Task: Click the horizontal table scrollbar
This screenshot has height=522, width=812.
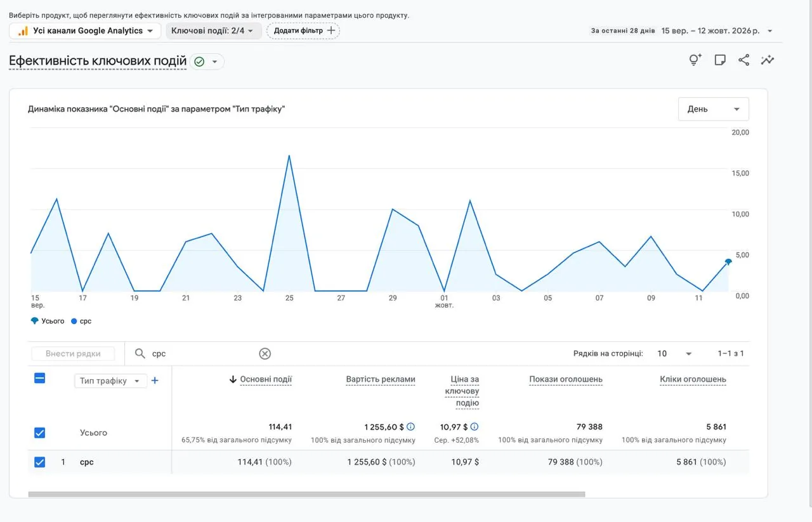Action: pos(306,494)
